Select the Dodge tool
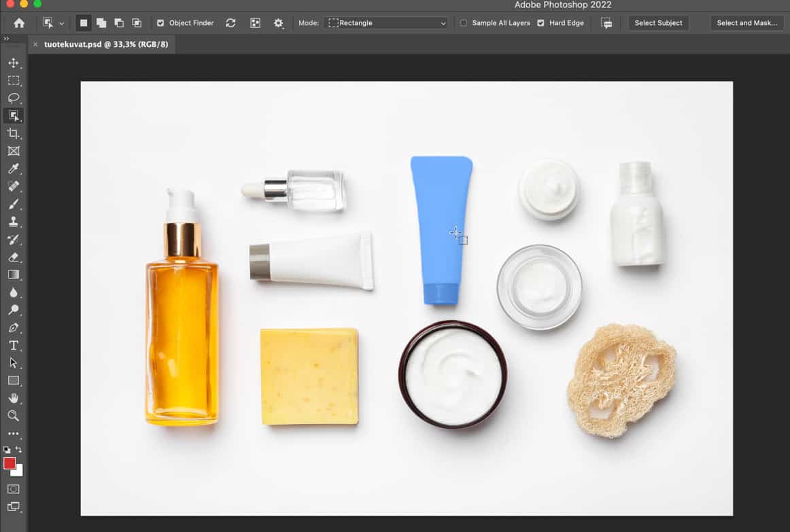This screenshot has width=790, height=532. point(14,310)
